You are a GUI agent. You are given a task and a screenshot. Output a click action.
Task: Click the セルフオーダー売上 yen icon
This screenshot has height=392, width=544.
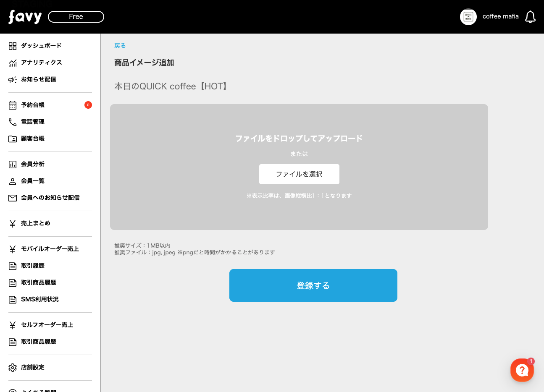(13, 325)
